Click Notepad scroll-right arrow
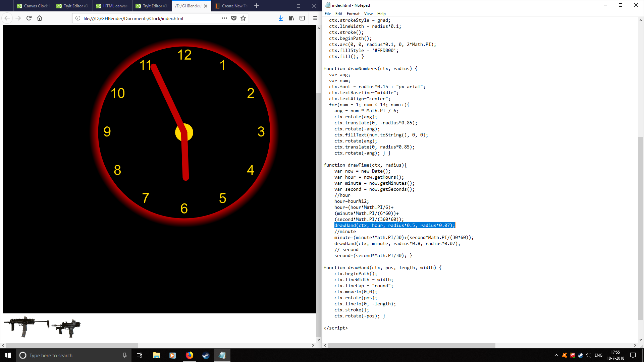644x362 pixels. click(635, 345)
